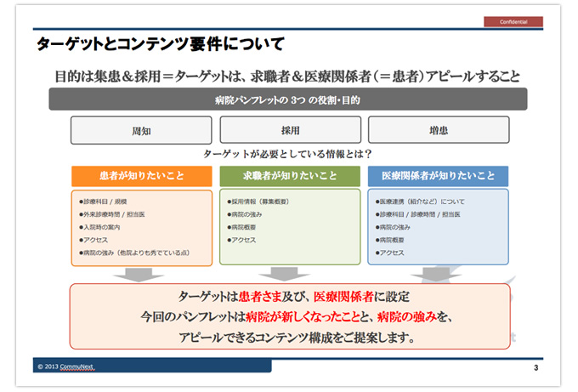The image size is (578, 392).
Task: Select the 外来診療時間 / 担当医 bullet item
Action: click(110, 215)
